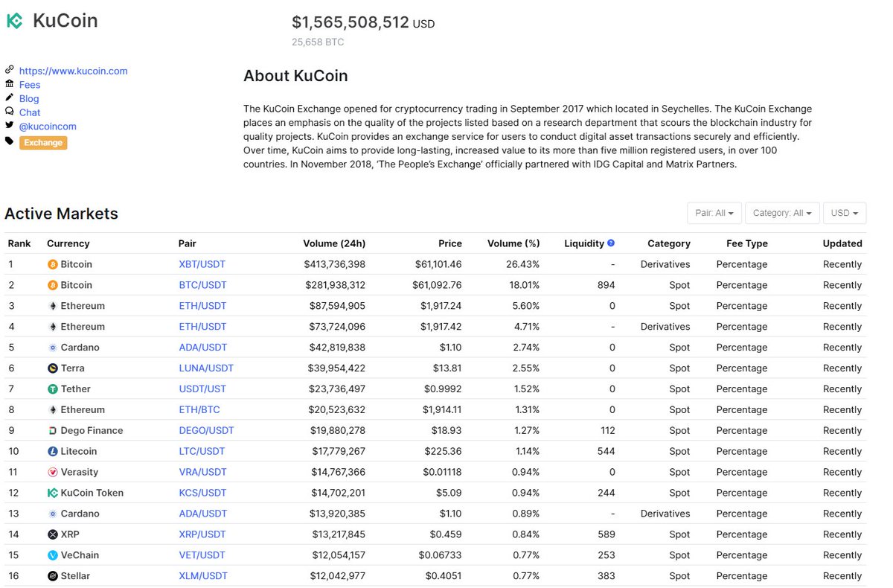Click the orange Exchange tag

[43, 142]
